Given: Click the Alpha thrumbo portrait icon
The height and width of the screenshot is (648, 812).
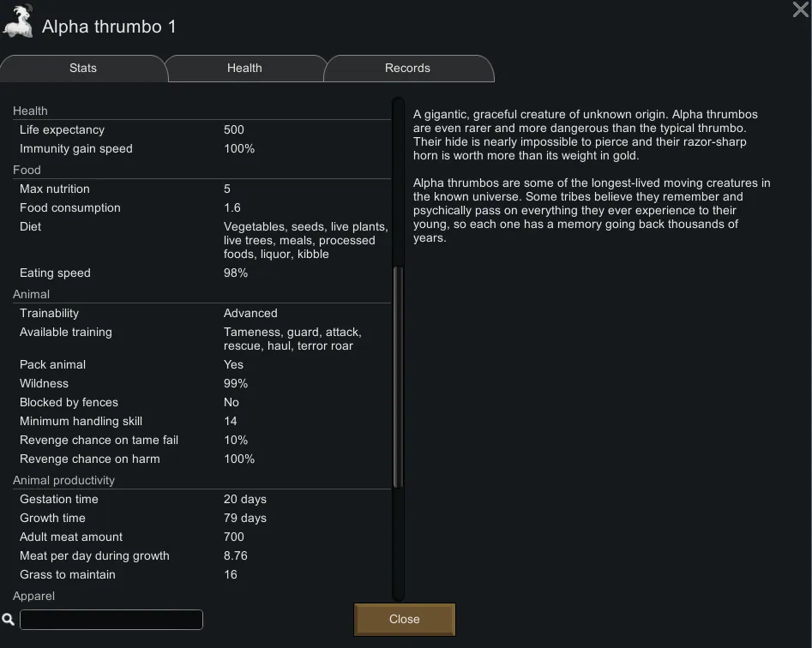Looking at the screenshot, I should (18, 22).
